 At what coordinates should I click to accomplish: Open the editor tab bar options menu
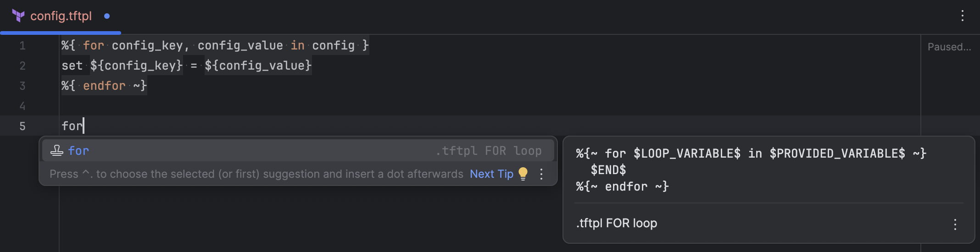click(x=962, y=16)
